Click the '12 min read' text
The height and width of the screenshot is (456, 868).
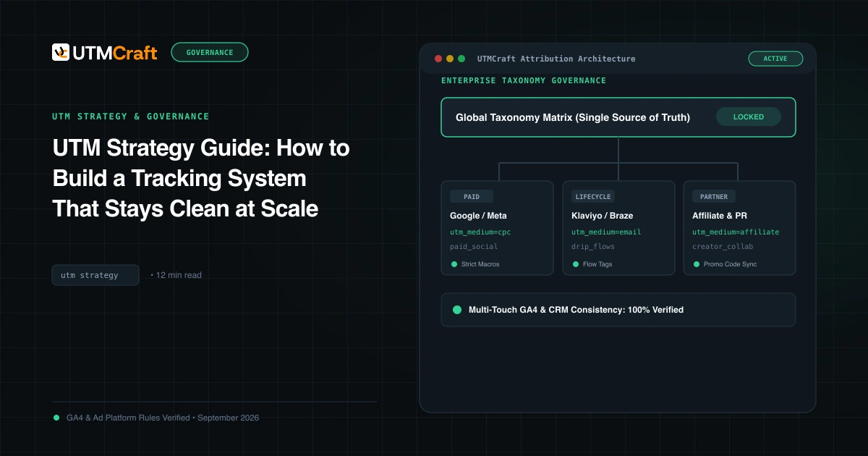click(179, 275)
